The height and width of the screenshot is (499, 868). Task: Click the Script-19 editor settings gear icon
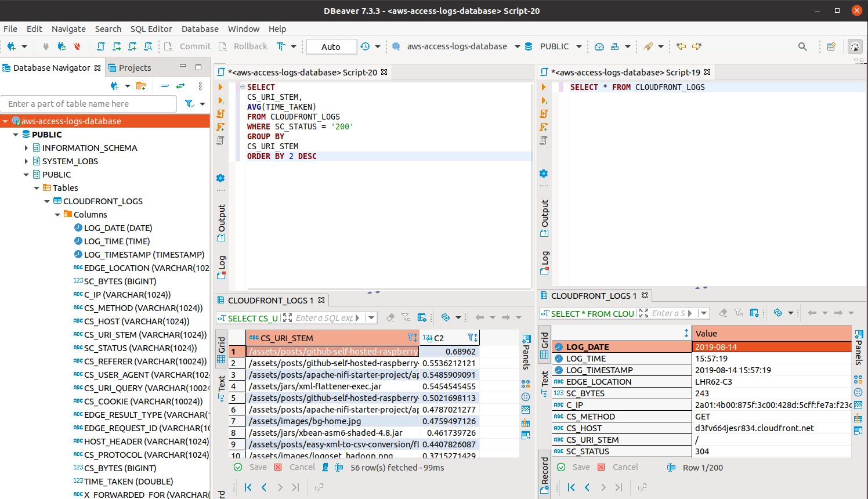[x=544, y=173]
